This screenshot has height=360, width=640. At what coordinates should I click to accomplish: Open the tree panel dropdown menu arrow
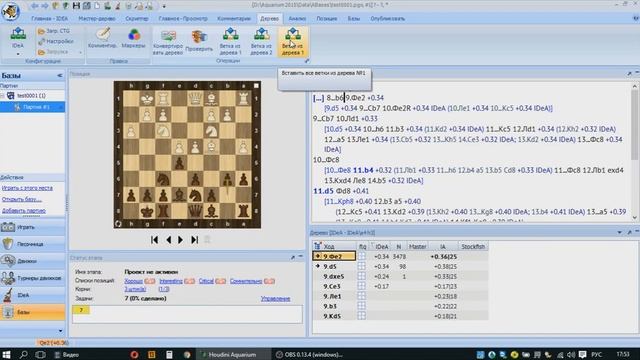coord(620,232)
